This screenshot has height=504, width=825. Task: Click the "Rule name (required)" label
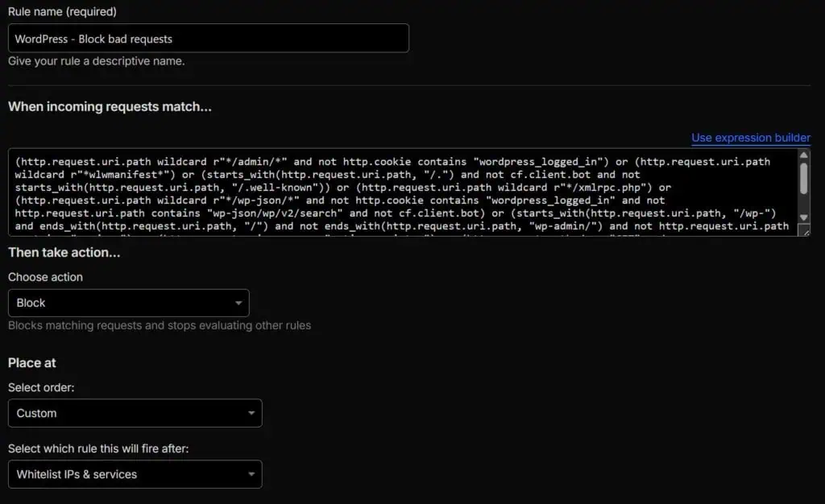(x=62, y=11)
